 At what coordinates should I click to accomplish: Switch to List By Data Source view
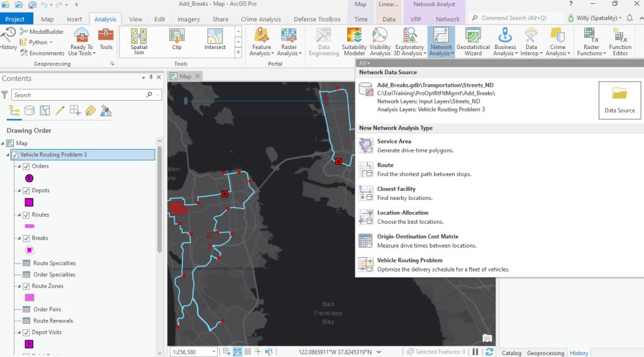coord(29,111)
